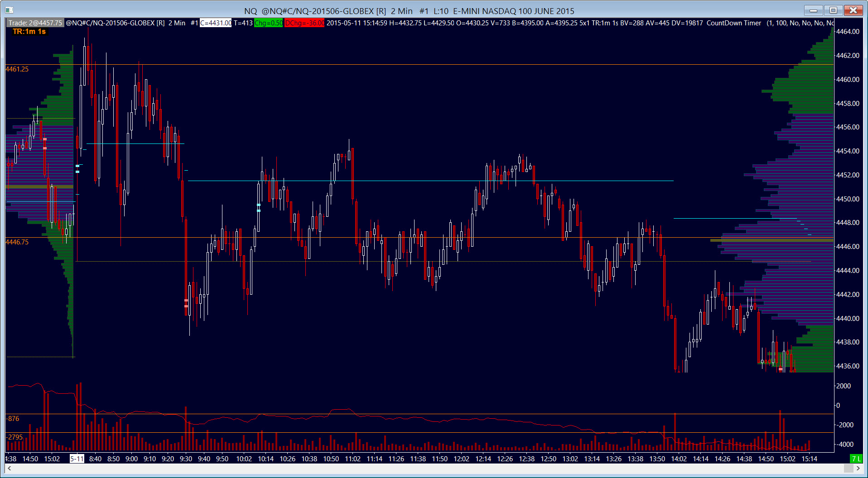Click the right scroll arrow on horizontal scrollbar
This screenshot has height=478, width=868.
(x=858, y=468)
